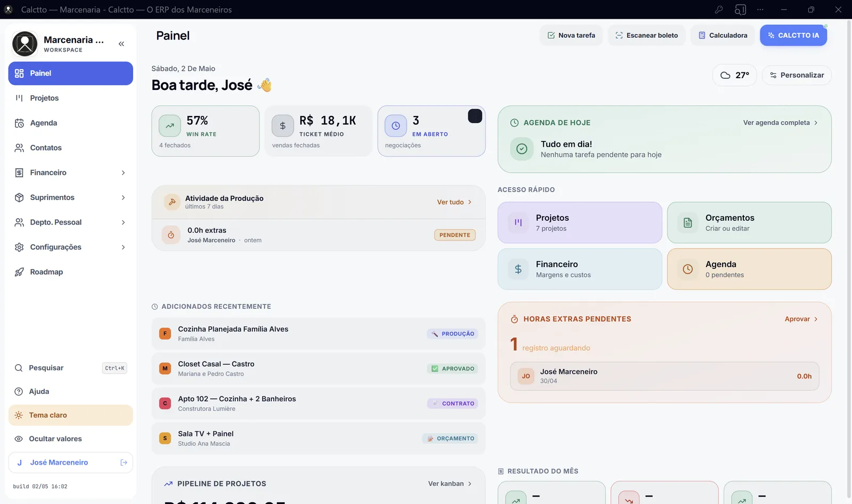Open the Orçamentos quick access card
The image size is (852, 504).
(749, 222)
